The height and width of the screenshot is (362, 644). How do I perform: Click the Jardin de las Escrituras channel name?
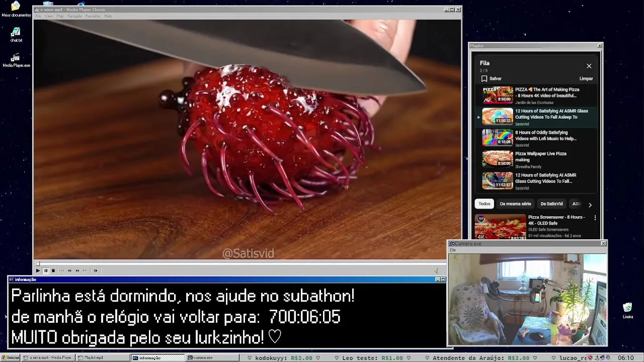[x=534, y=103]
